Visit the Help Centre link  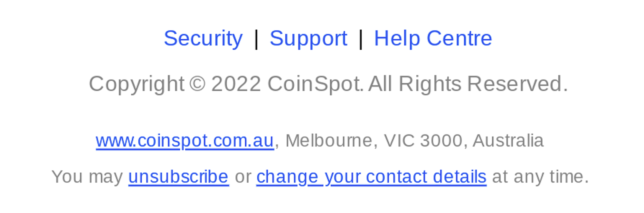pos(433,38)
